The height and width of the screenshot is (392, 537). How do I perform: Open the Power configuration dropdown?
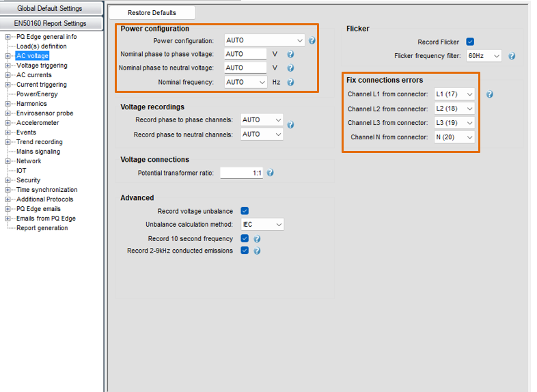[264, 40]
